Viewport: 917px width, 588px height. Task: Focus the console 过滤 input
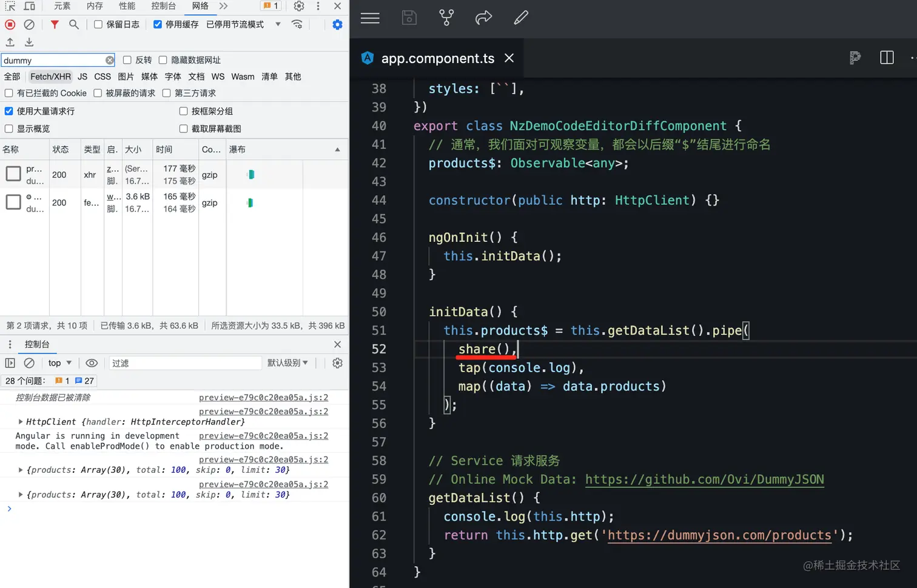185,363
